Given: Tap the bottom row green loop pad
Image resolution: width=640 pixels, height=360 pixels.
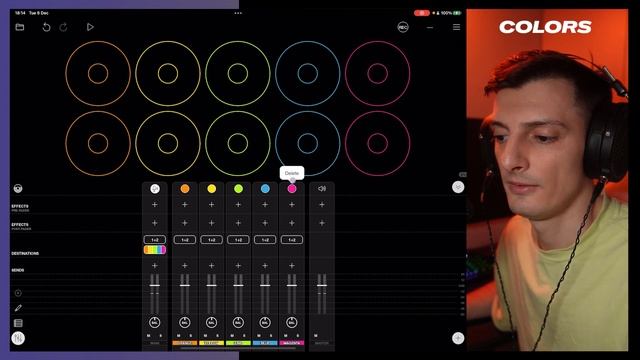Looking at the screenshot, I should (x=238, y=144).
